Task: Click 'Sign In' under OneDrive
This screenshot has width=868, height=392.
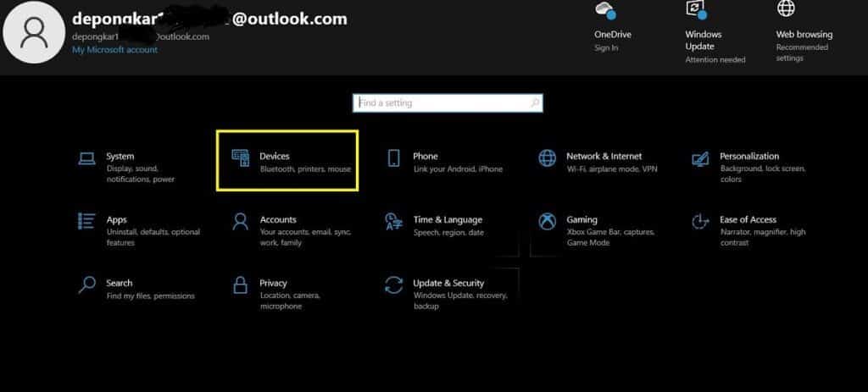Action: coord(606,48)
